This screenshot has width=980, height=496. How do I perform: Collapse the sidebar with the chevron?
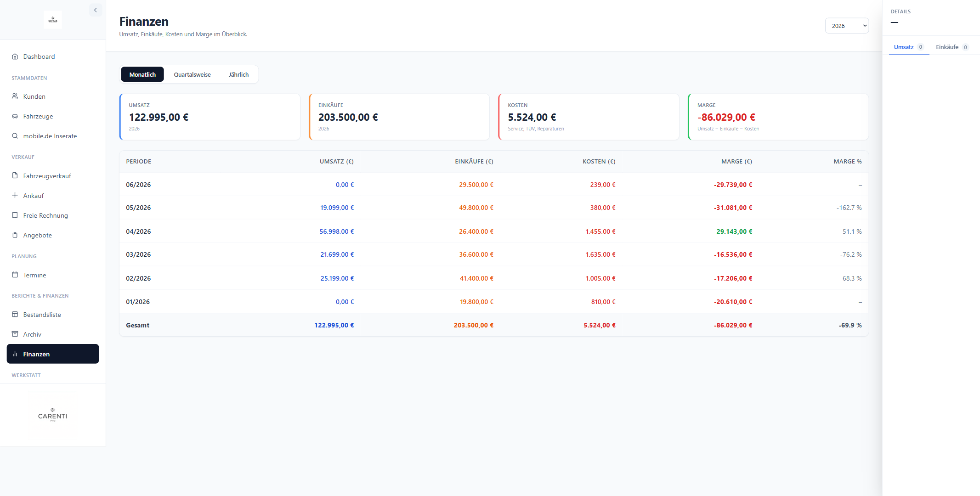96,10
